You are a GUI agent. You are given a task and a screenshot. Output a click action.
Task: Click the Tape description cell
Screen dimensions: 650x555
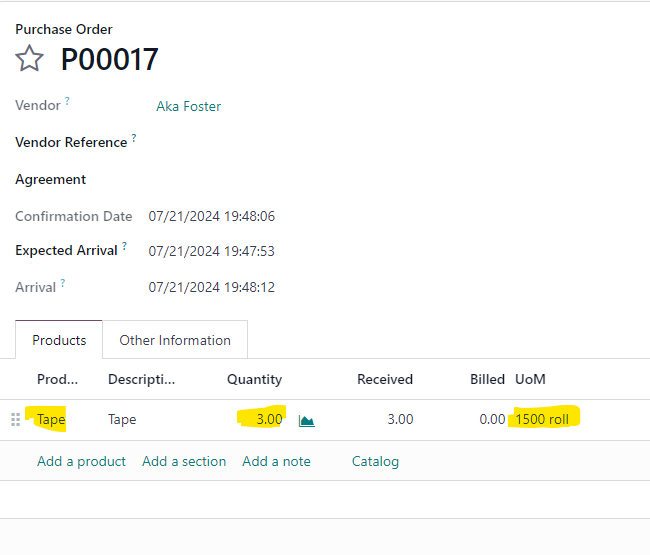(122, 419)
